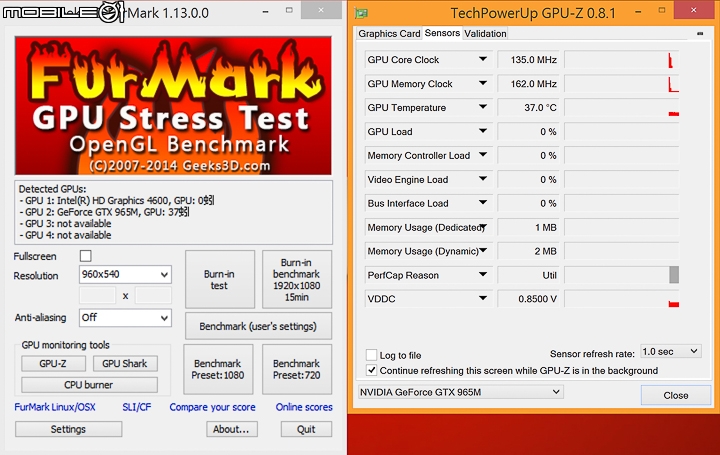Open the Bus Interface Load dropdown arrow
Viewport: 720px width, 455px height.
[483, 202]
